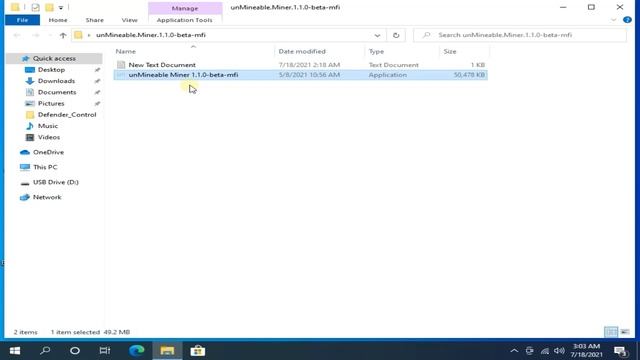Open Network in the sidebar
640x360 pixels.
pos(47,197)
